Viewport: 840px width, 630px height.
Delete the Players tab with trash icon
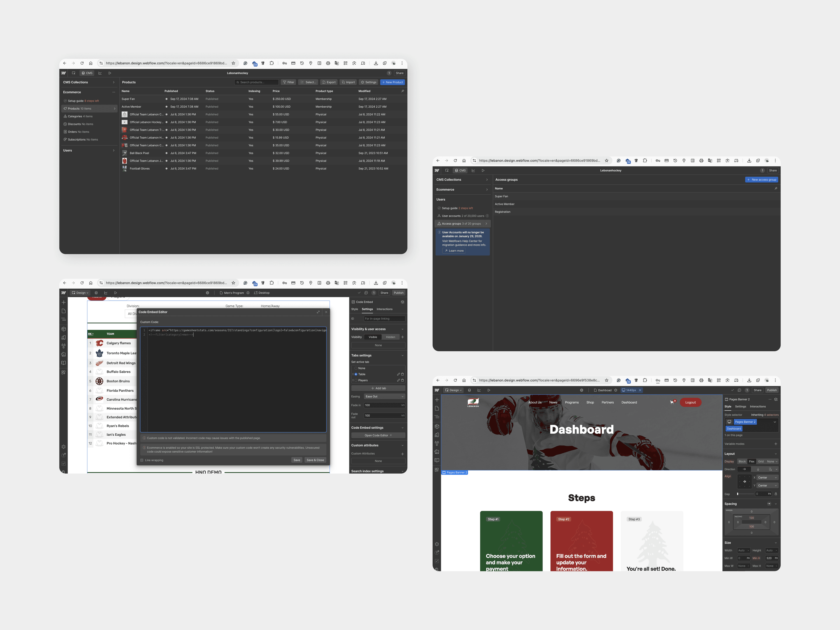[402, 380]
